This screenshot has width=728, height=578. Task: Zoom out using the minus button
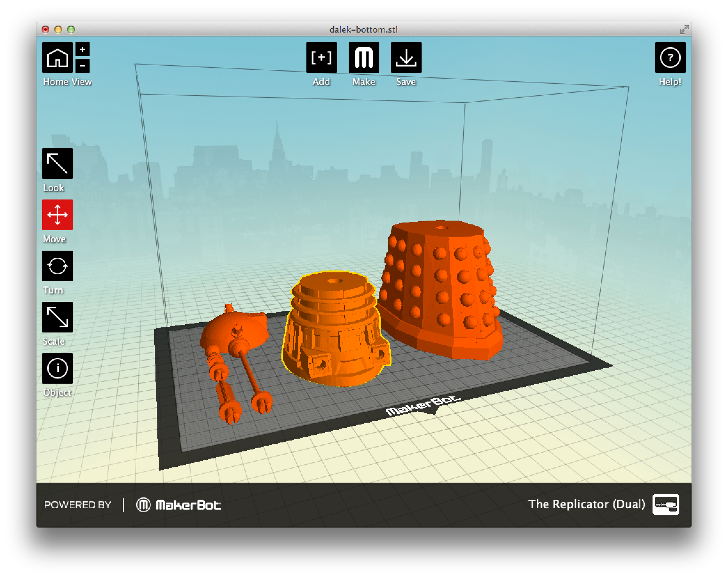tap(82, 66)
